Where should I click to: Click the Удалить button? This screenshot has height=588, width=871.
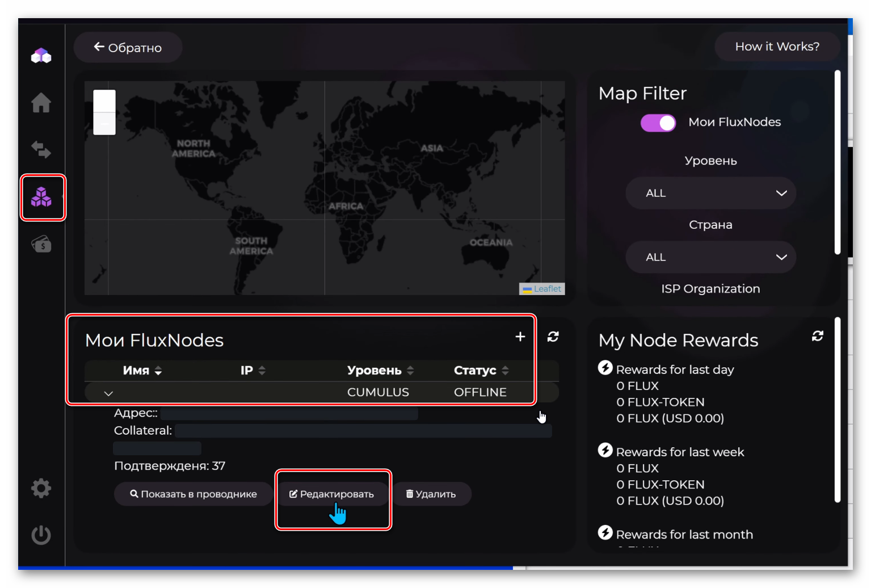click(431, 494)
